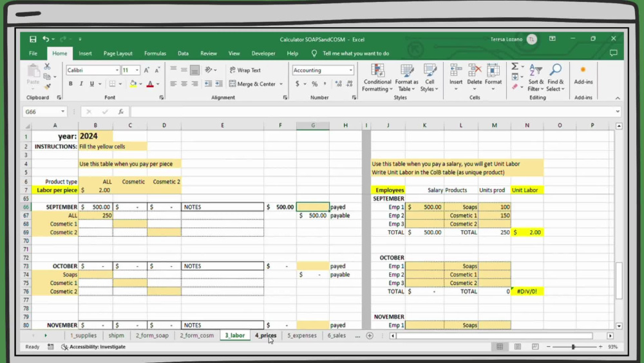
Task: Add a new sheet with plus icon
Action: tap(370, 335)
